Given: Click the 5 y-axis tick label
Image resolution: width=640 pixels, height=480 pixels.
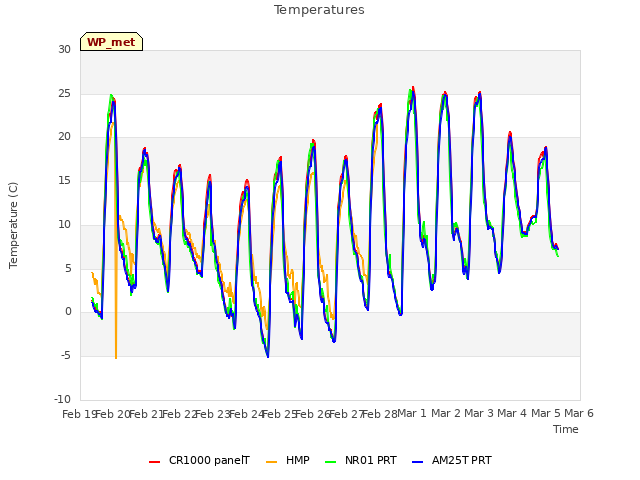Looking at the screenshot, I should pyautogui.click(x=68, y=269).
